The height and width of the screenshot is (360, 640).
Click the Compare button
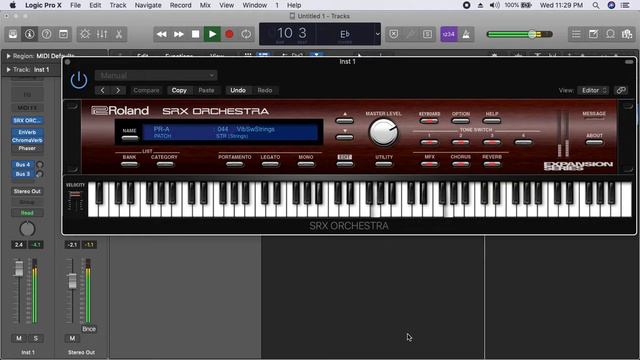click(x=146, y=90)
